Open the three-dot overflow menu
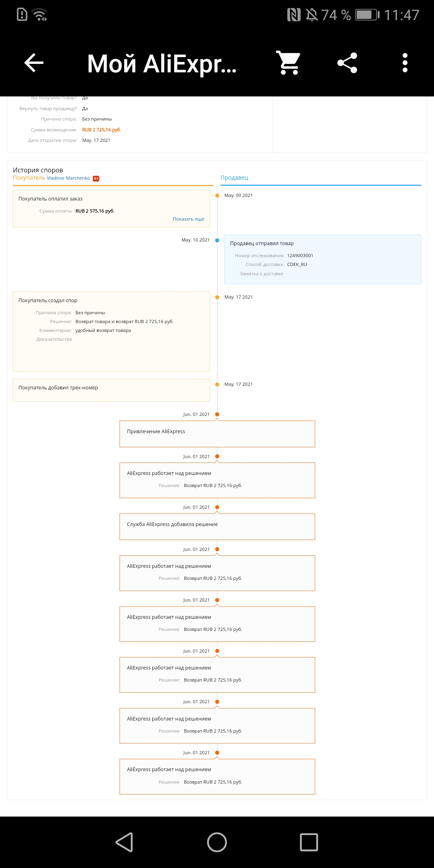 (405, 63)
